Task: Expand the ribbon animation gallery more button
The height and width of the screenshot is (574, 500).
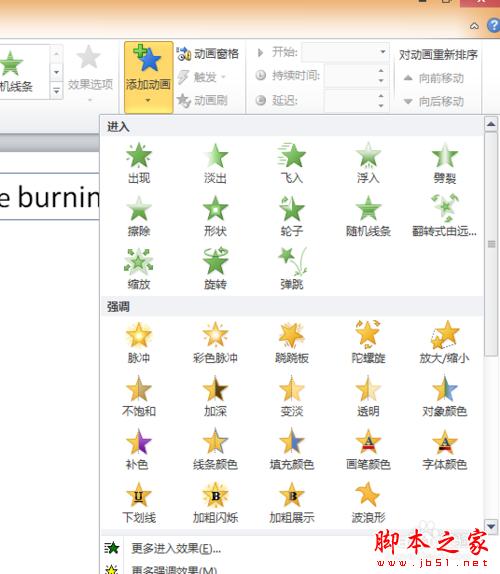Action: [x=56, y=90]
